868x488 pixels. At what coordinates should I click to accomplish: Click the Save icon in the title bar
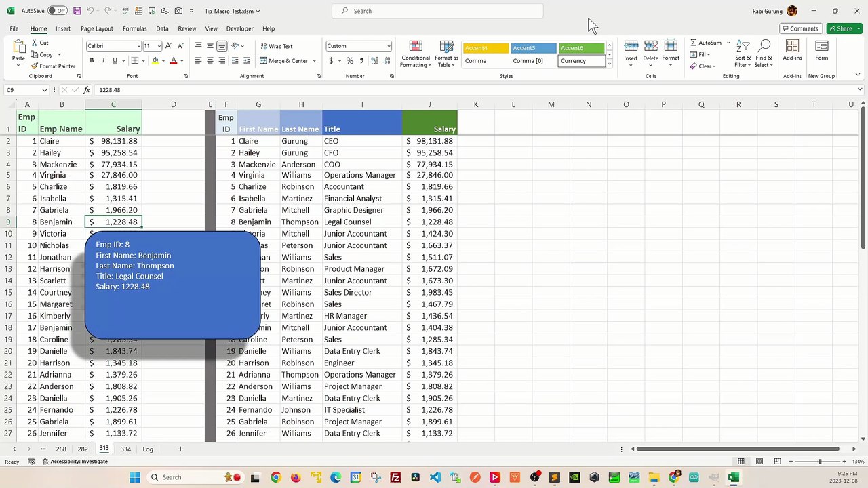click(77, 11)
